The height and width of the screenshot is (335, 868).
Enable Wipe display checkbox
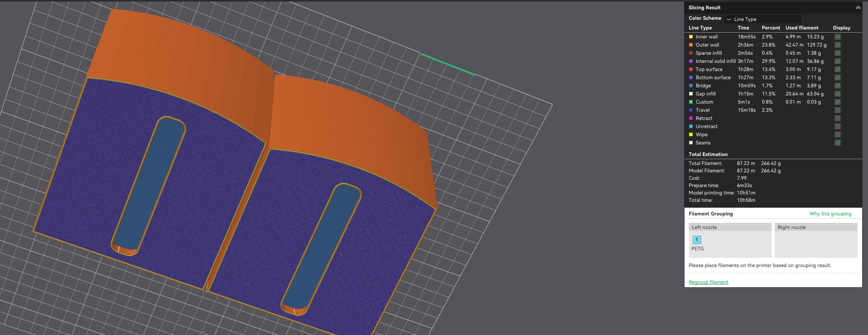pos(838,135)
